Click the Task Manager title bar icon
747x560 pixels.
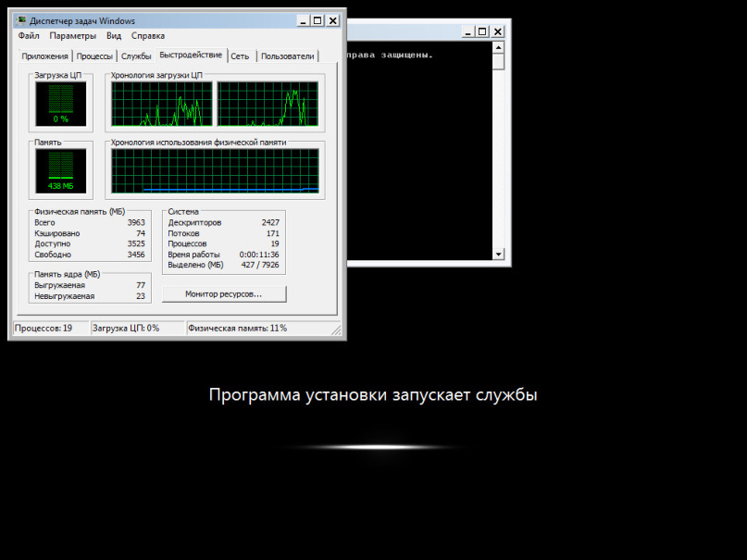coord(19,20)
